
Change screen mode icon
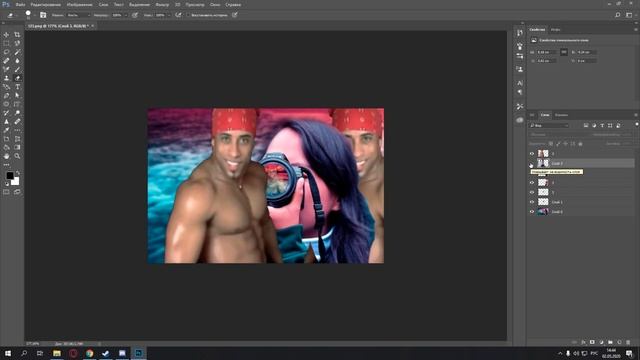(x=17, y=192)
